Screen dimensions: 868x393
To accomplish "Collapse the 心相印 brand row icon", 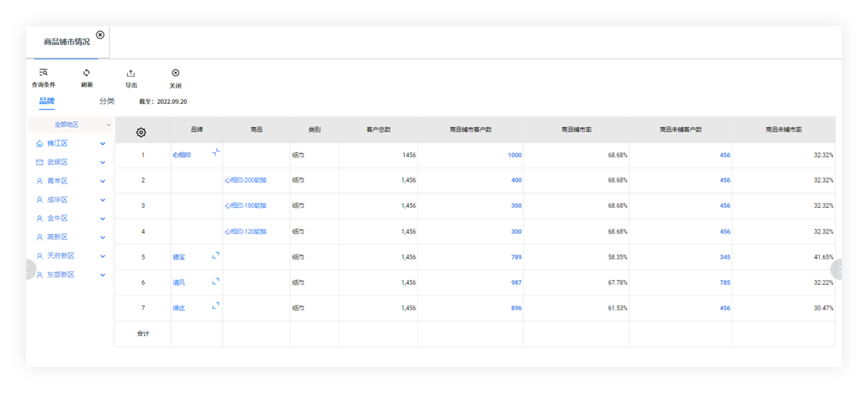I will click(216, 151).
